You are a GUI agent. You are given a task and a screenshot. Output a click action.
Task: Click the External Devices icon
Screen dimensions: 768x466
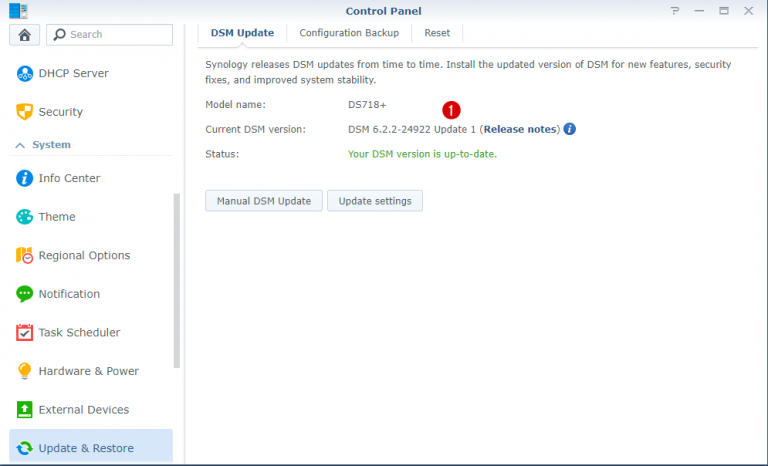pyautogui.click(x=24, y=410)
